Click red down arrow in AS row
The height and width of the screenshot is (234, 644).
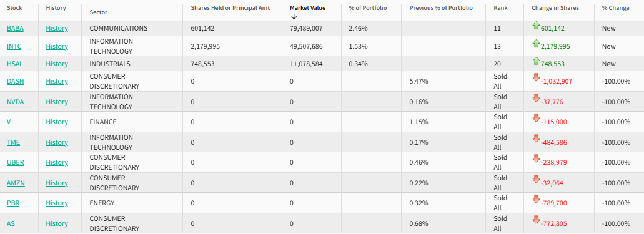click(535, 220)
